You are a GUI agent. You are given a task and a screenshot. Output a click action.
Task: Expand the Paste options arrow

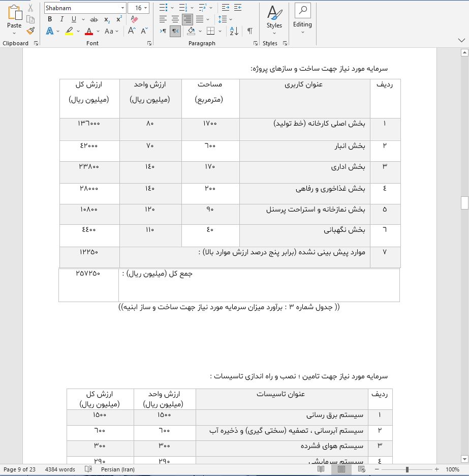pyautogui.click(x=14, y=33)
